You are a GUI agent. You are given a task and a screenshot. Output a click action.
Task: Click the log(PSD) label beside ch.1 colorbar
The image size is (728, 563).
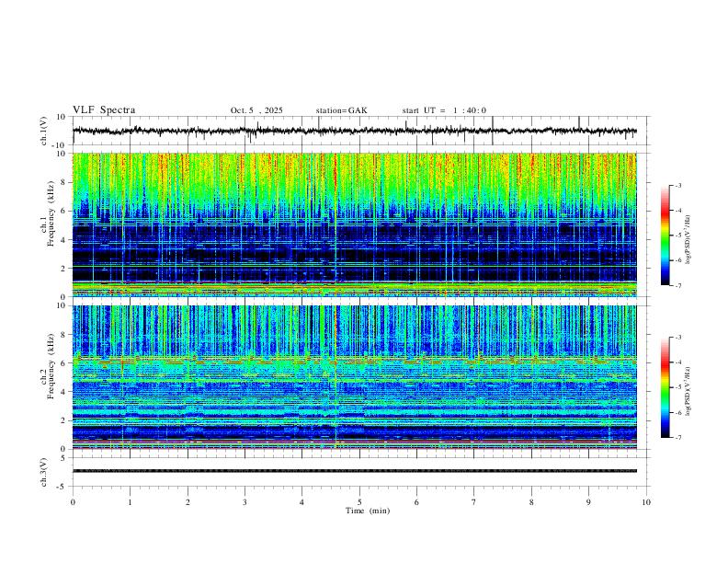click(x=688, y=239)
